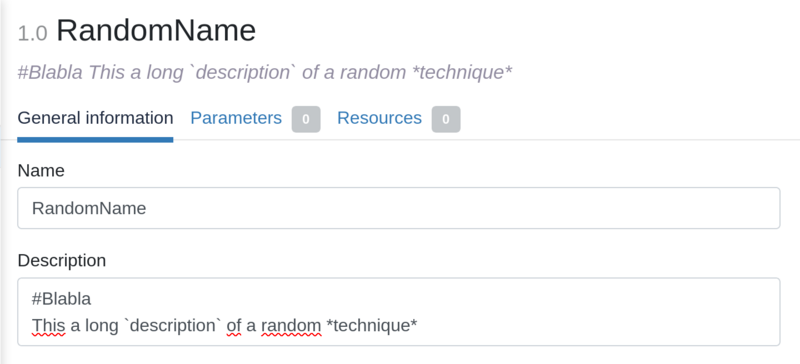Open the Parameters tab
The width and height of the screenshot is (800, 364).
click(x=236, y=118)
